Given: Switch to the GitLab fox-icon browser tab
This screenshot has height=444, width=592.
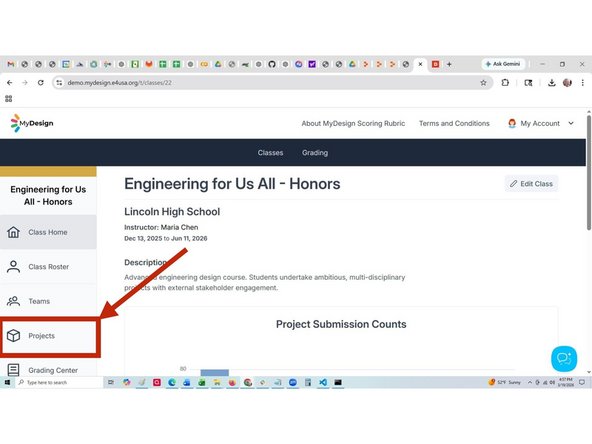Looking at the screenshot, I should [x=149, y=64].
